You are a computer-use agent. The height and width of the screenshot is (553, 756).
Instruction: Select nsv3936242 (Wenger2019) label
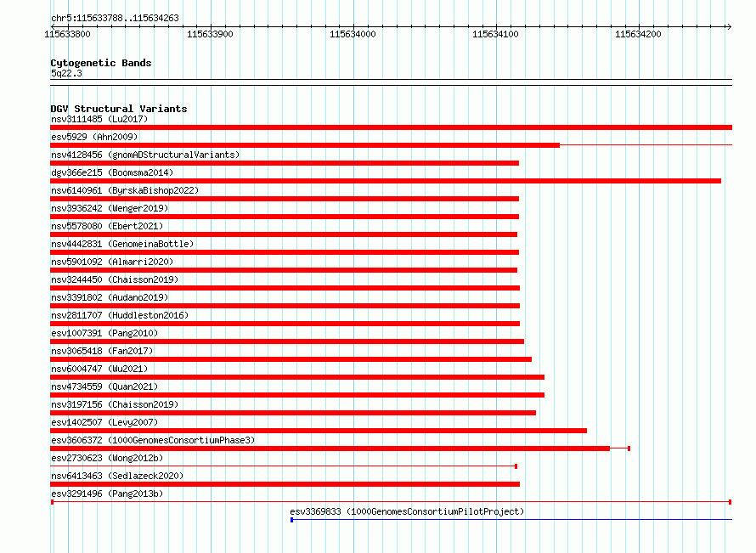click(110, 208)
